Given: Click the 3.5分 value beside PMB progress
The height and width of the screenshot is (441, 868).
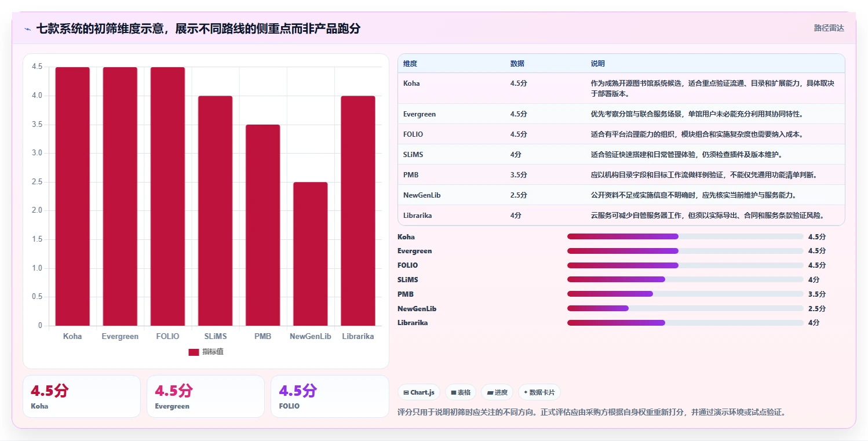Looking at the screenshot, I should pyautogui.click(x=816, y=294).
